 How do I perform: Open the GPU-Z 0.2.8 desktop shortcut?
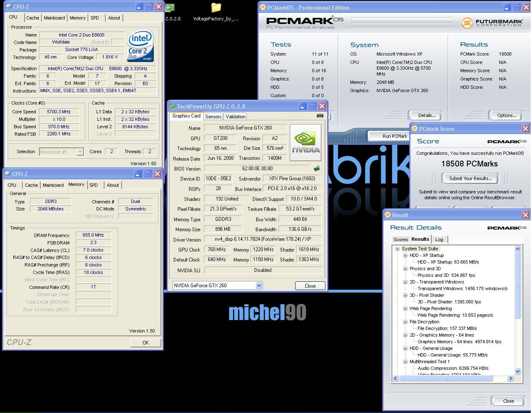[x=170, y=12]
